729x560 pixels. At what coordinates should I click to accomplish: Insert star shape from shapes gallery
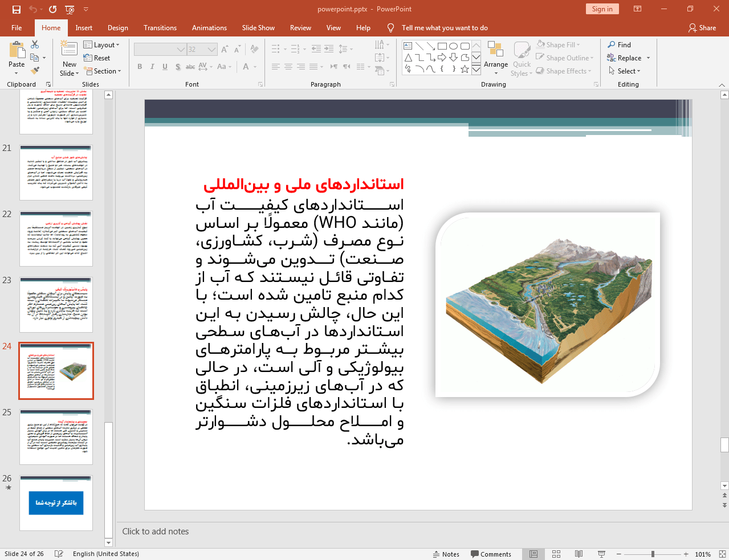coord(465,69)
